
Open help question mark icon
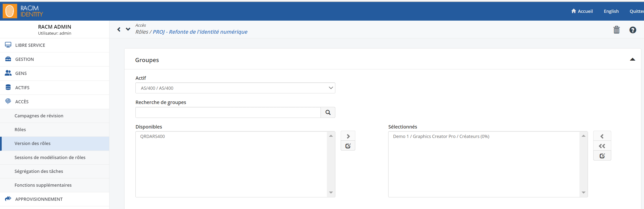coord(633,30)
